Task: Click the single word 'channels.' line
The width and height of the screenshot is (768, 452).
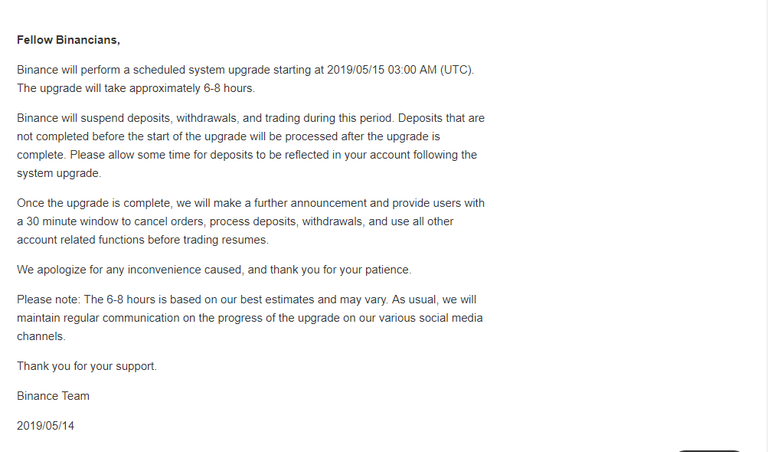Action: [x=41, y=336]
